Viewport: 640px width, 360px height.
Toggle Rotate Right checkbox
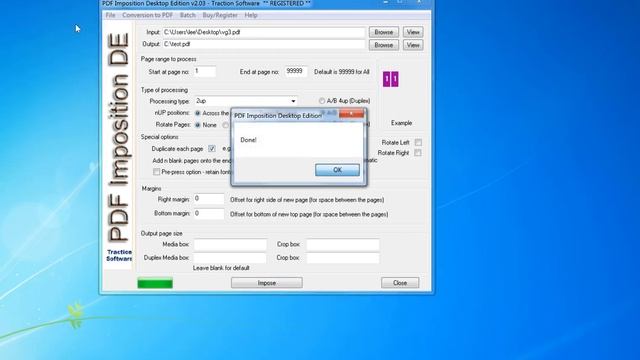(418, 153)
